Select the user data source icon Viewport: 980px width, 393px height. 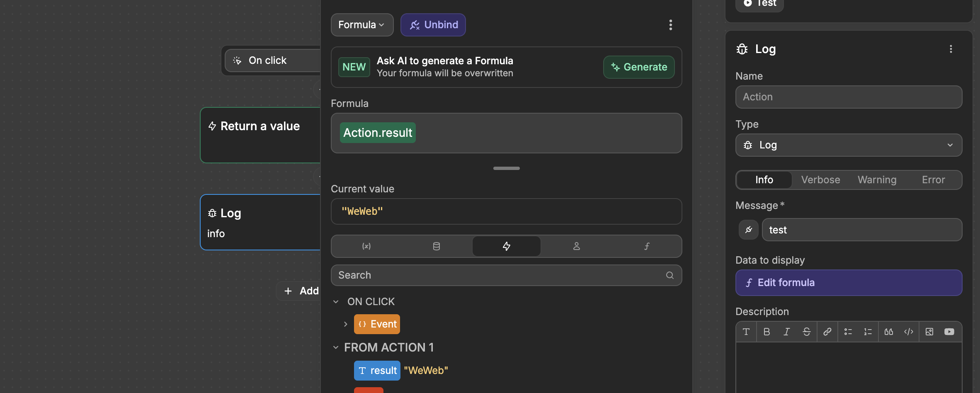coord(576,246)
